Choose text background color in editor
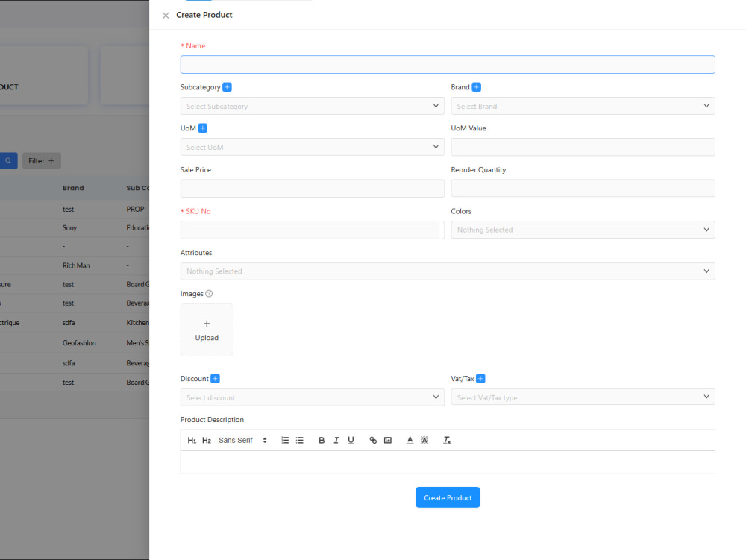746x560 pixels. tap(424, 440)
